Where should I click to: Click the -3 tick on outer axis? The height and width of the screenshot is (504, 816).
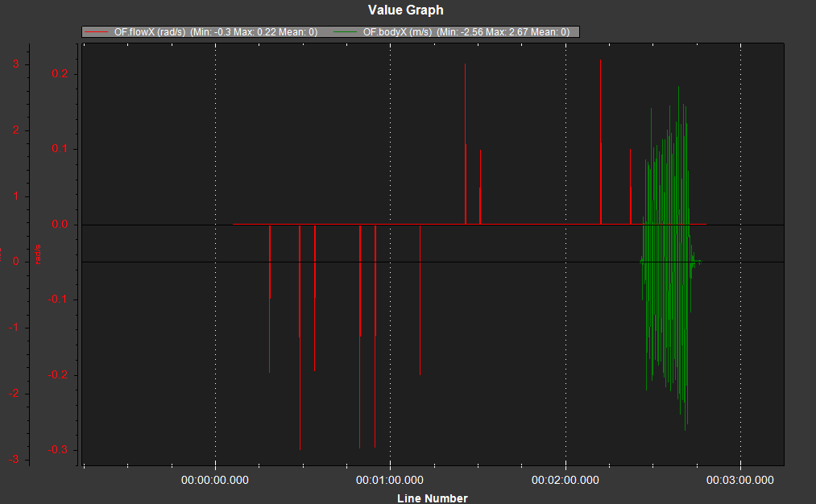[14, 459]
